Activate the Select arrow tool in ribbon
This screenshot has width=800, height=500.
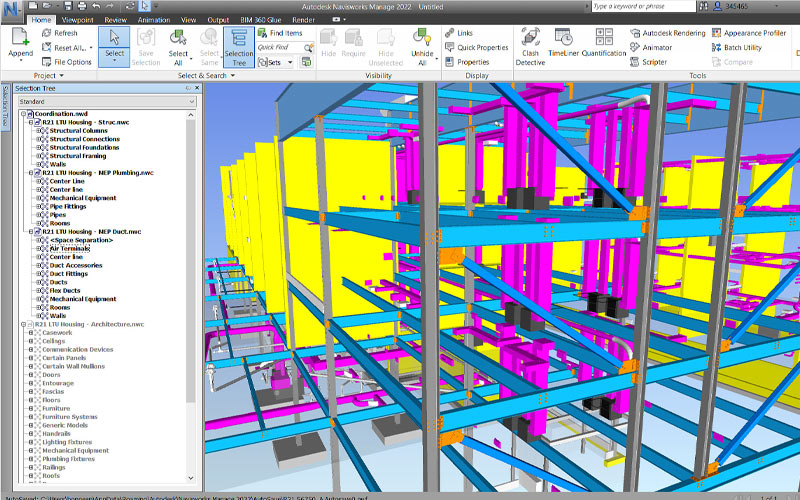click(114, 46)
